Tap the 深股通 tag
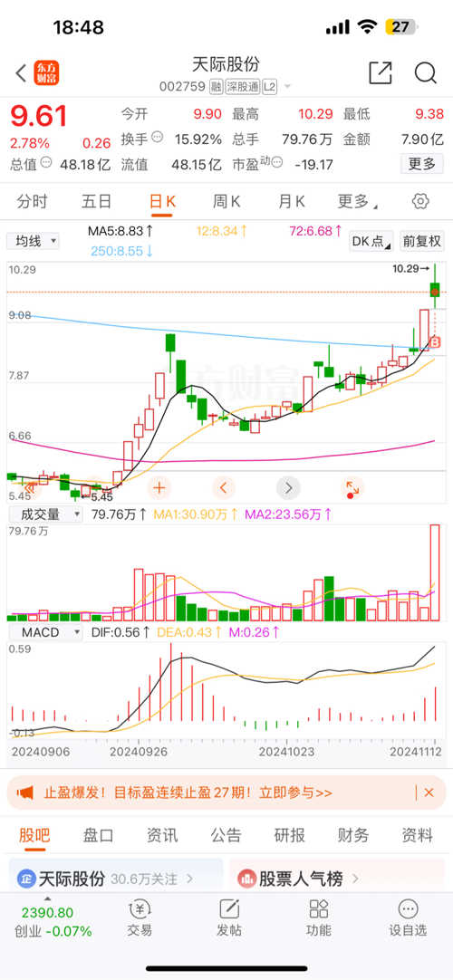 point(242,87)
